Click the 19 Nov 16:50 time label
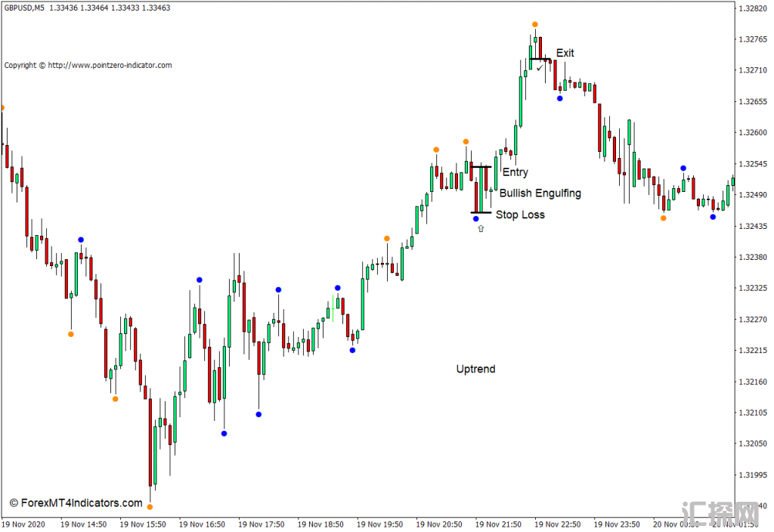The height and width of the screenshot is (532, 774). [x=202, y=524]
